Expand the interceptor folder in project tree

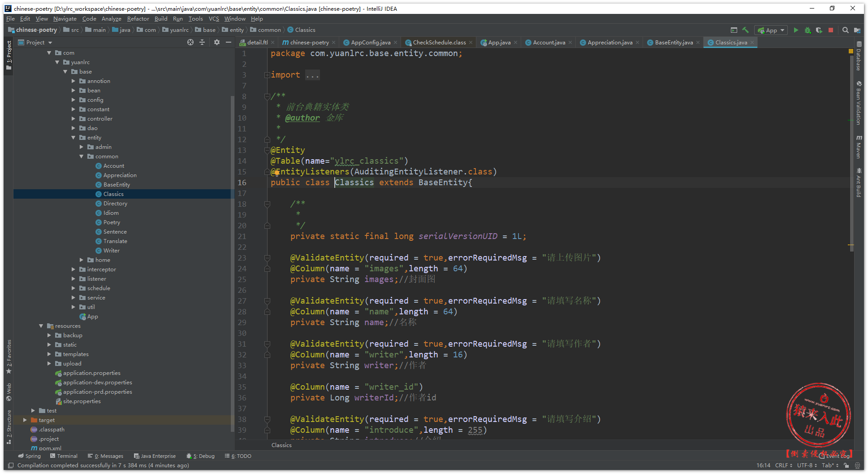(x=73, y=270)
